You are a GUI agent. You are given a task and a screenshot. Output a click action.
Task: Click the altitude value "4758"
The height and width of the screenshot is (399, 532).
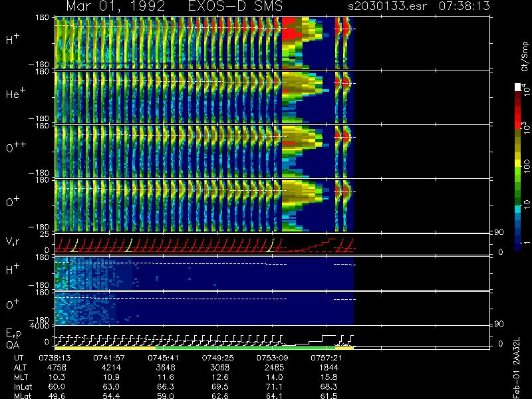coord(57,368)
